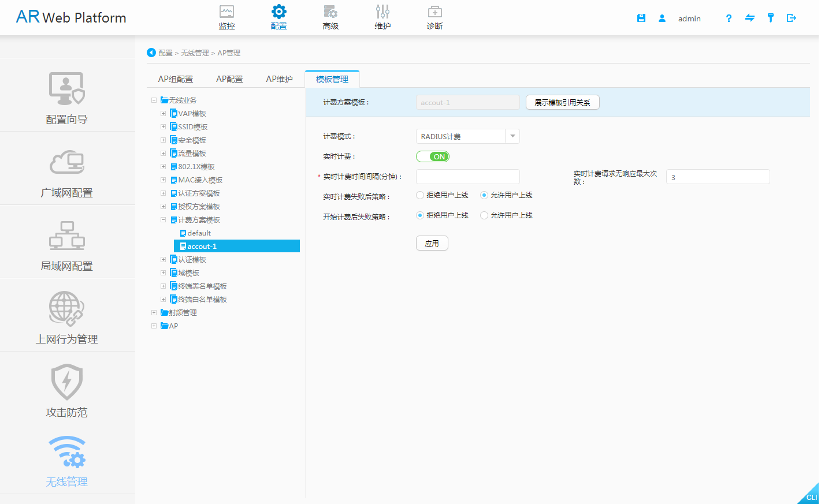Save the configuration via top-right save icon
This screenshot has width=821, height=504.
tap(641, 17)
